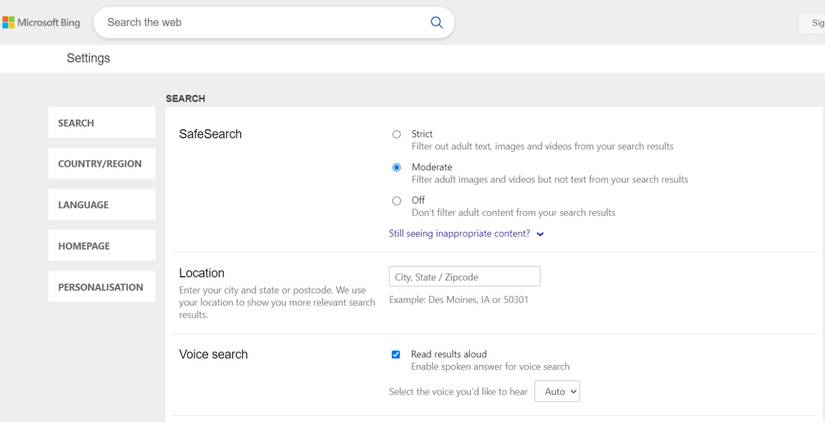Select the PERSONALISATION sidebar item
This screenshot has height=422, width=825.
[101, 287]
